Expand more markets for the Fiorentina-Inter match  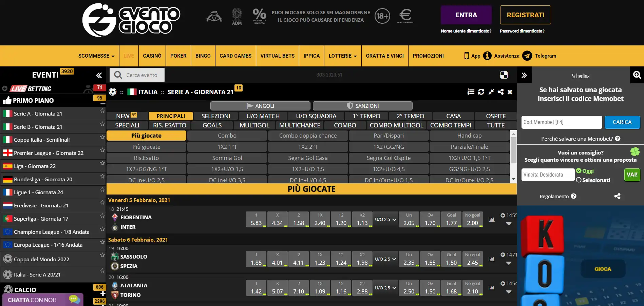[508, 224]
